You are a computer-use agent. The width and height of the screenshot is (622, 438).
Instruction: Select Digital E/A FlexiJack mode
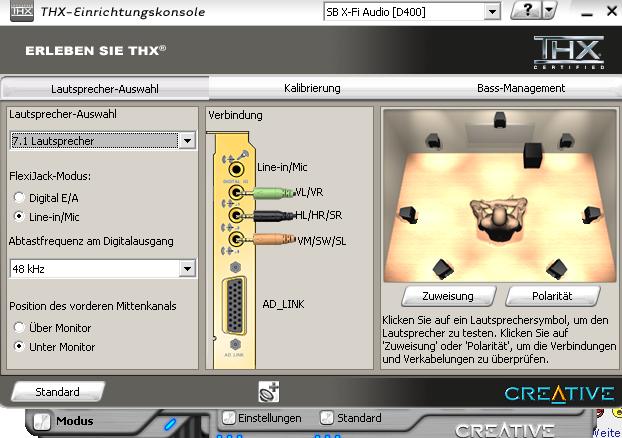[x=19, y=198]
